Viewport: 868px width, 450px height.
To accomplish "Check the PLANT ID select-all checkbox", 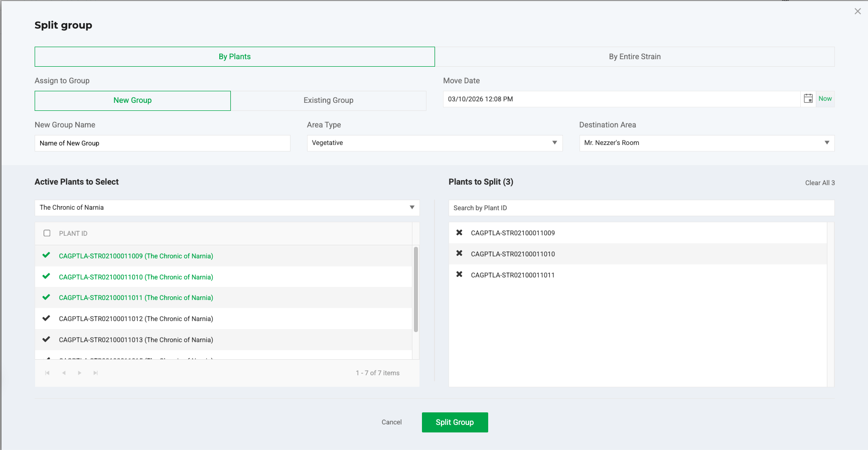I will (47, 233).
